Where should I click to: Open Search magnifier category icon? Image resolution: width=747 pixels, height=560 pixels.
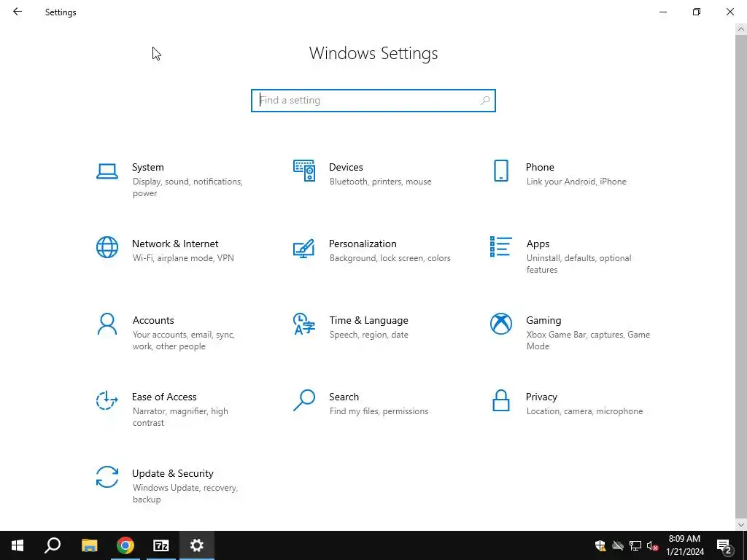(x=304, y=400)
